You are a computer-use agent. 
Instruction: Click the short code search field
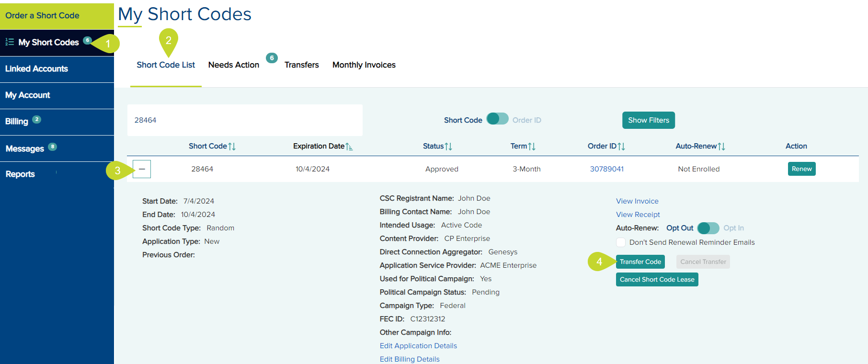click(x=244, y=120)
